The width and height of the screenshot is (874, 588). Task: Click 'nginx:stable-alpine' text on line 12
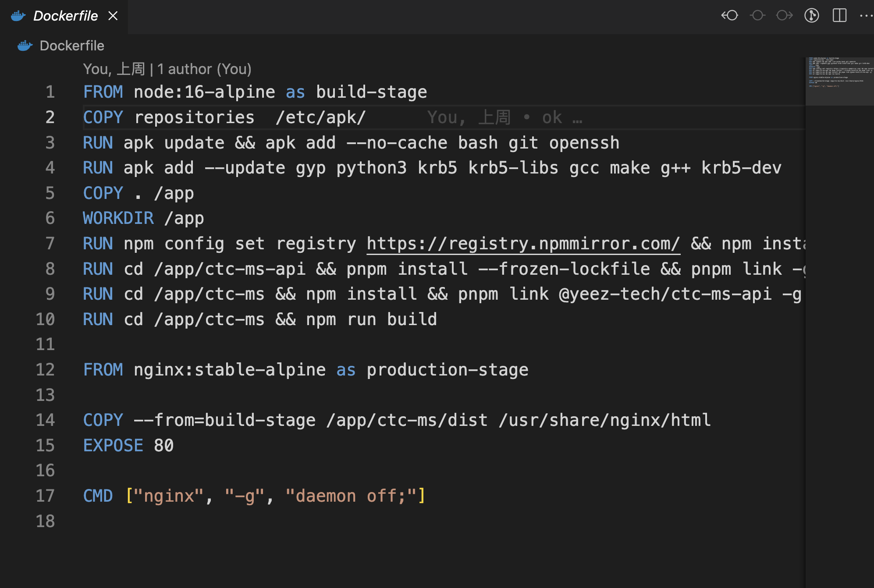[x=230, y=370]
